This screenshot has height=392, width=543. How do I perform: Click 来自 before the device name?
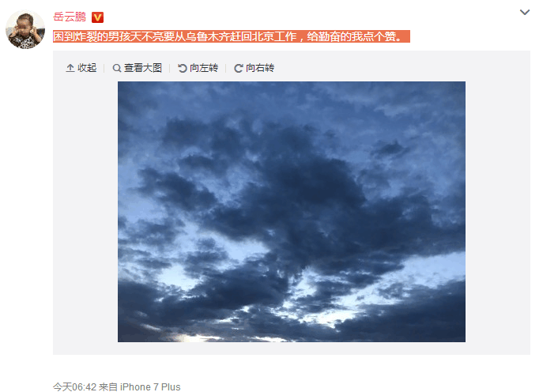point(107,386)
